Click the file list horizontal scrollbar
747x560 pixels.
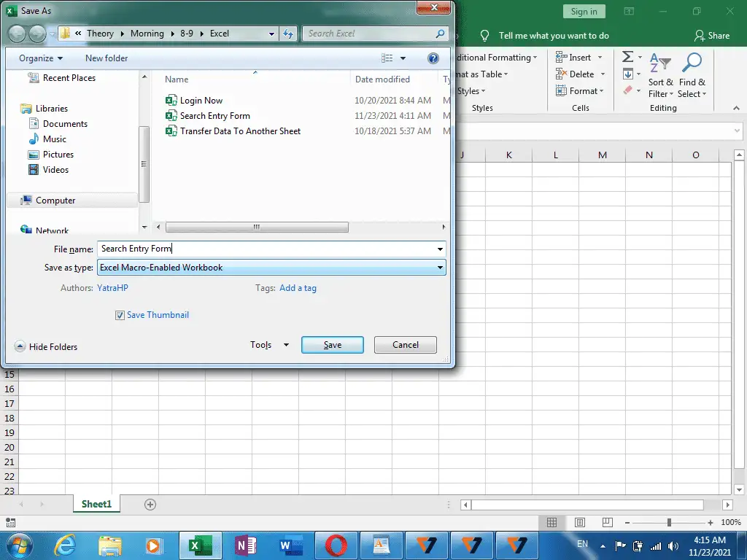pyautogui.click(x=257, y=227)
